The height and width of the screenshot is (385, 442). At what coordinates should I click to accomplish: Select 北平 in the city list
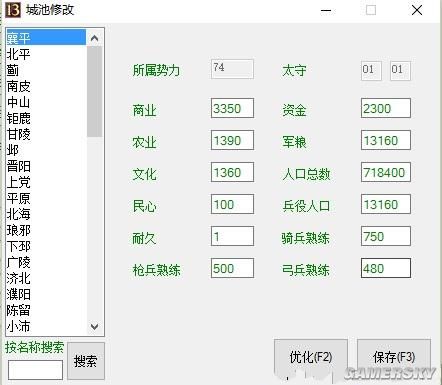tap(46, 54)
